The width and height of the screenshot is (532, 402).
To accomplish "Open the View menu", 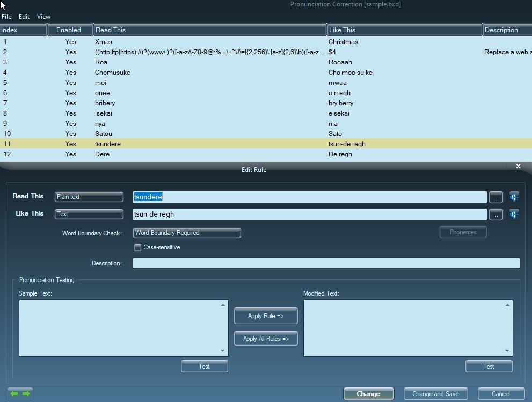I will 43,17.
